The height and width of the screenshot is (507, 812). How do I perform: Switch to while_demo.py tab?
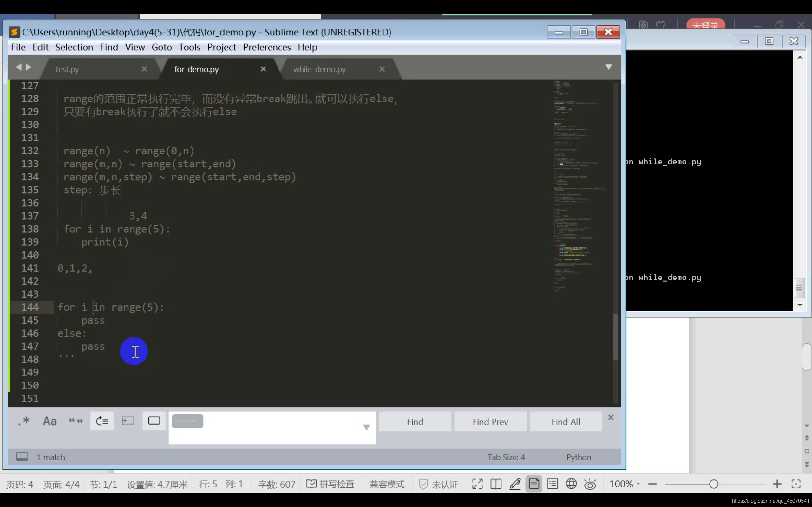click(x=319, y=69)
